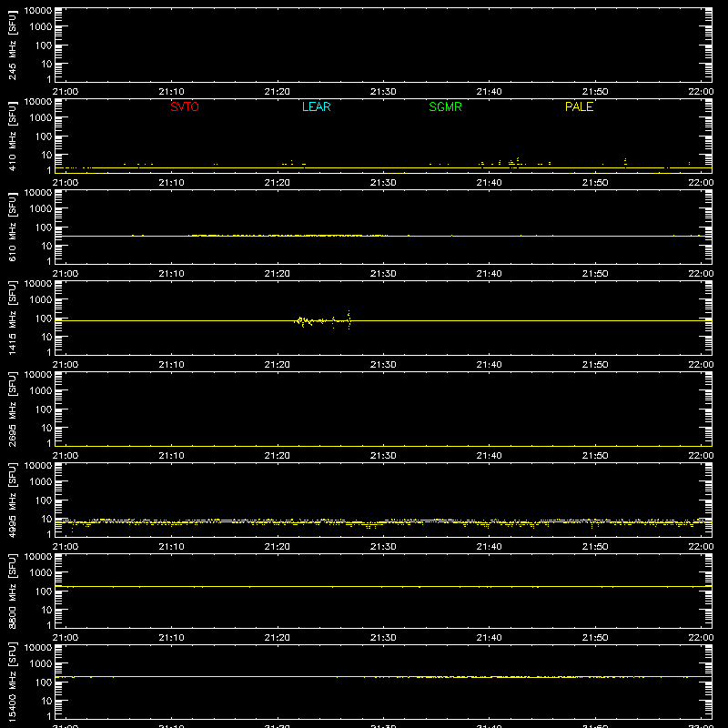Click the 100 value on 610 MHz axis

[44, 227]
